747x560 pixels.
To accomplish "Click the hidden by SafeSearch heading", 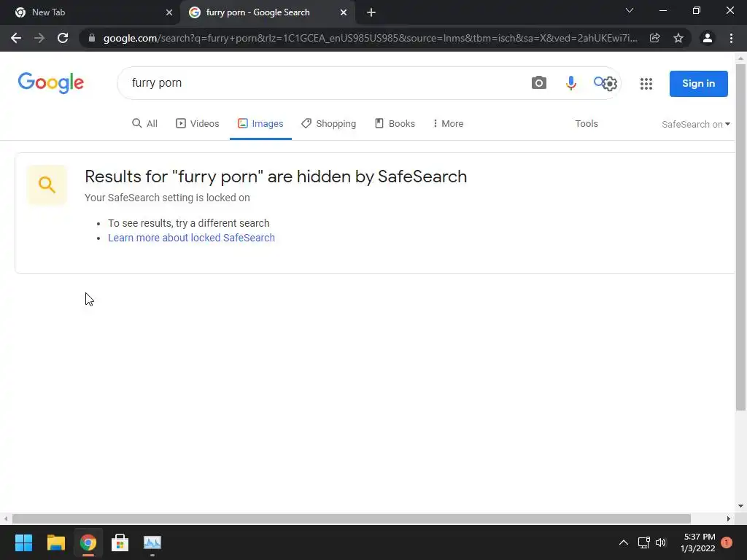I will [276, 176].
